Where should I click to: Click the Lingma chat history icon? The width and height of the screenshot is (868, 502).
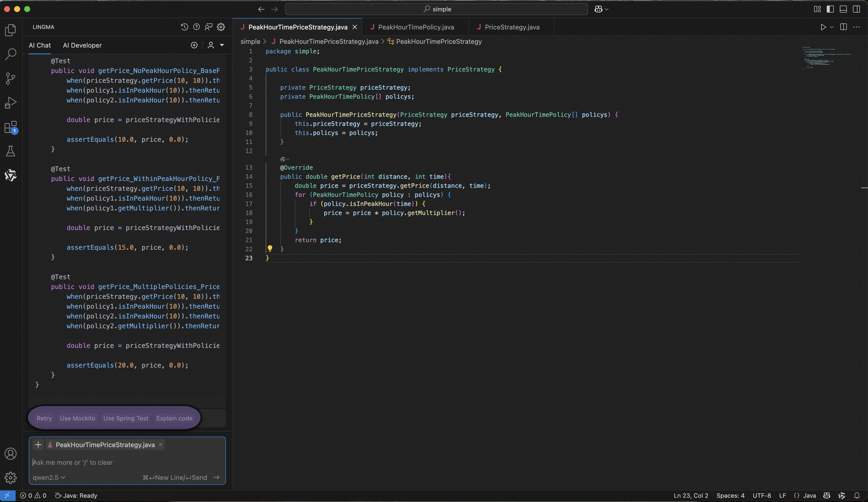pyautogui.click(x=185, y=27)
